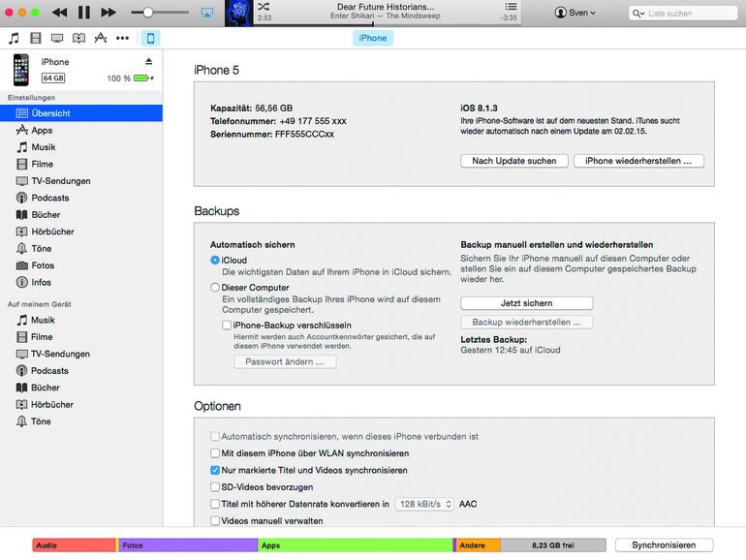The image size is (746, 560).
Task: Enable Videos manuell verwalten checkbox
Action: (x=214, y=521)
